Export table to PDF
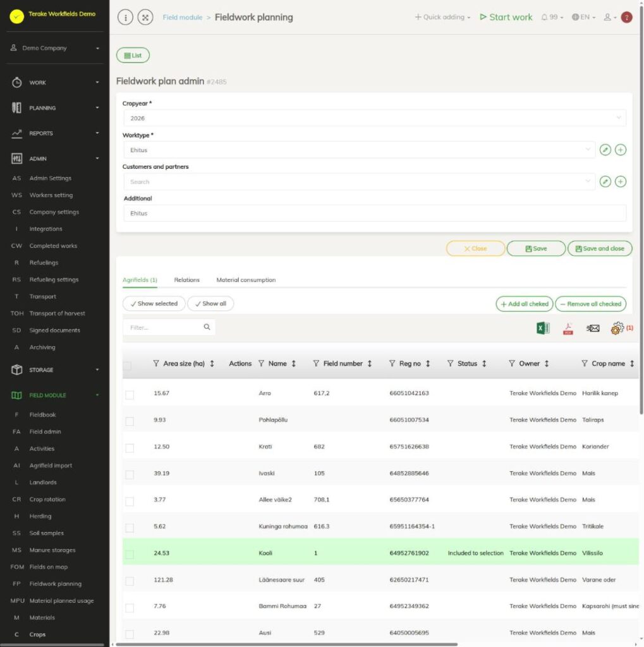644x647 pixels. coord(568,329)
